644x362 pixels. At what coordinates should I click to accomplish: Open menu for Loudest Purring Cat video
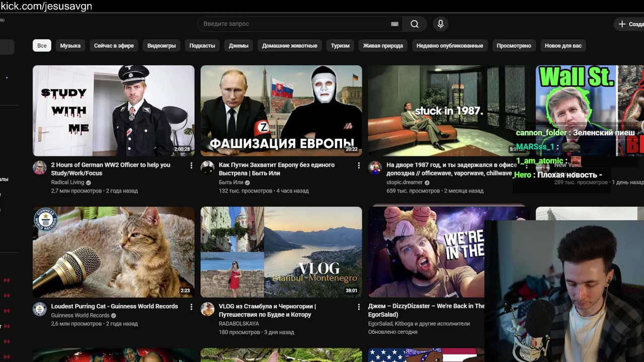(x=191, y=307)
